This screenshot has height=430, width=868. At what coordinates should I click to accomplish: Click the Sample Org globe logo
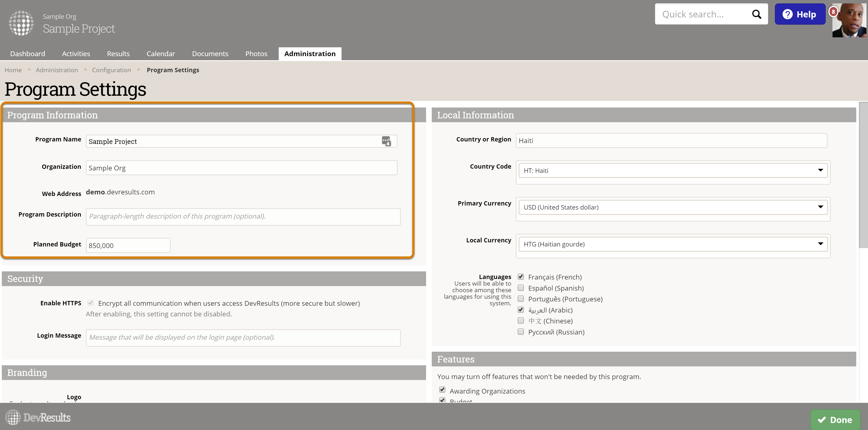[x=21, y=23]
